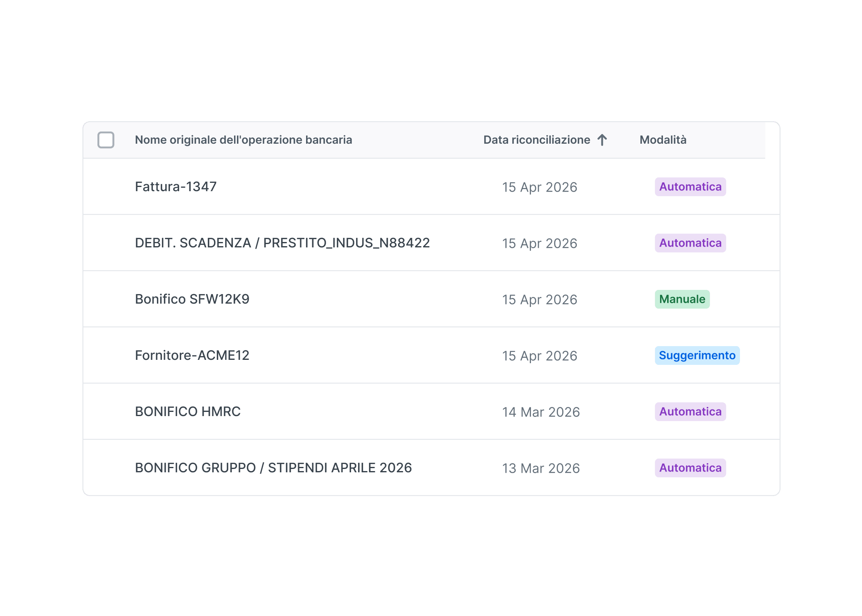Viewport: 862px width, 616px height.
Task: Open the BONIFICO HMRC transaction
Action: (x=431, y=411)
